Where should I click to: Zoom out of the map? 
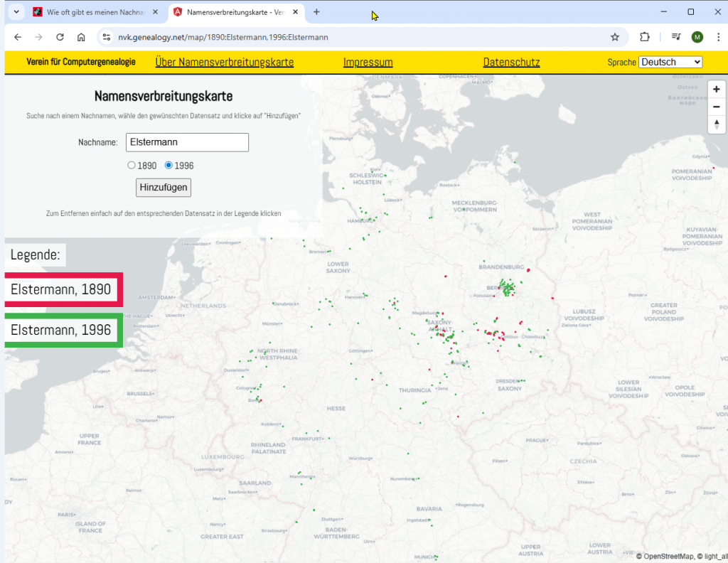click(x=716, y=107)
